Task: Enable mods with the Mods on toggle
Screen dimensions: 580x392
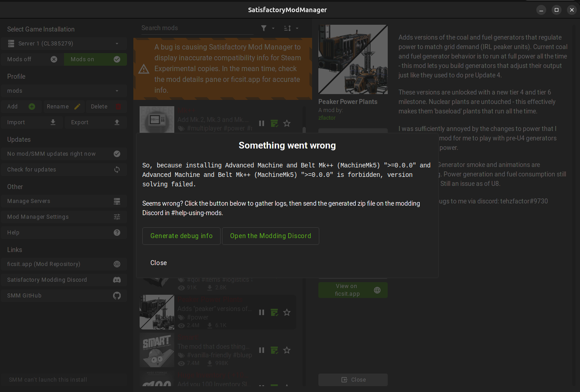Action: coord(95,59)
